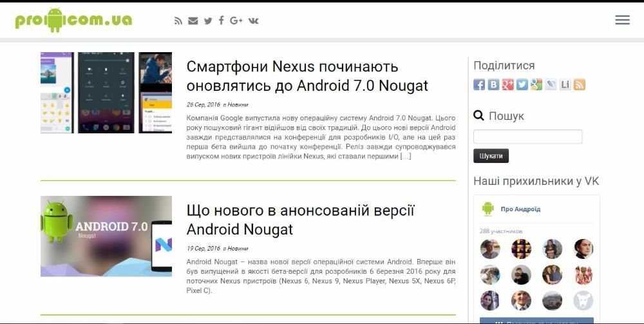644x324 pixels.
Task: Click the default dog-face avatar in VK widget
Action: point(583,301)
